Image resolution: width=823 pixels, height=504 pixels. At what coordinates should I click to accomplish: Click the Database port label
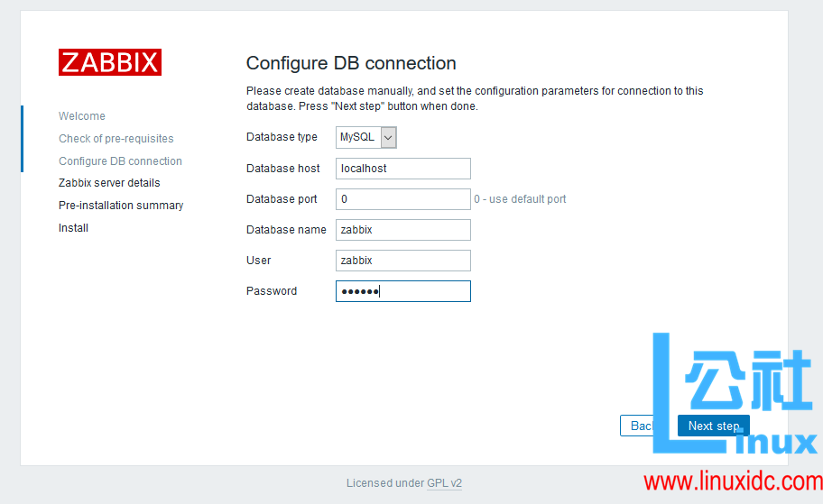point(282,199)
